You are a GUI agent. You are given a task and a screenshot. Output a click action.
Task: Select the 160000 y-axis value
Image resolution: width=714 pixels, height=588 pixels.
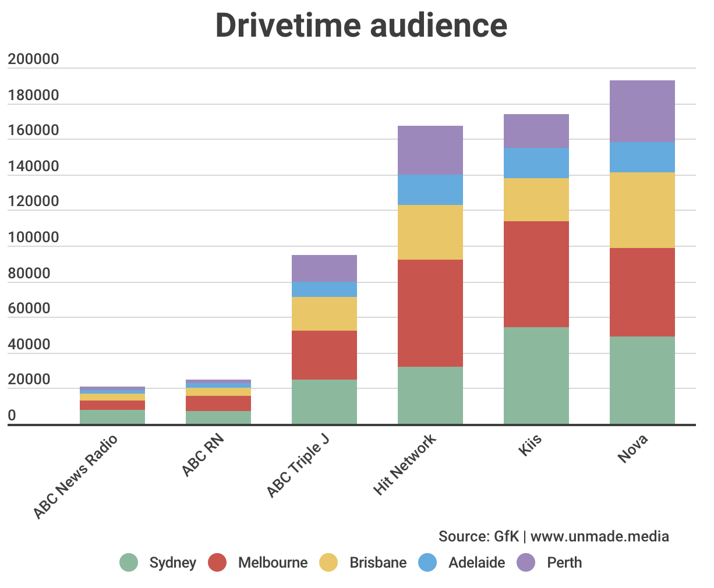point(34,130)
